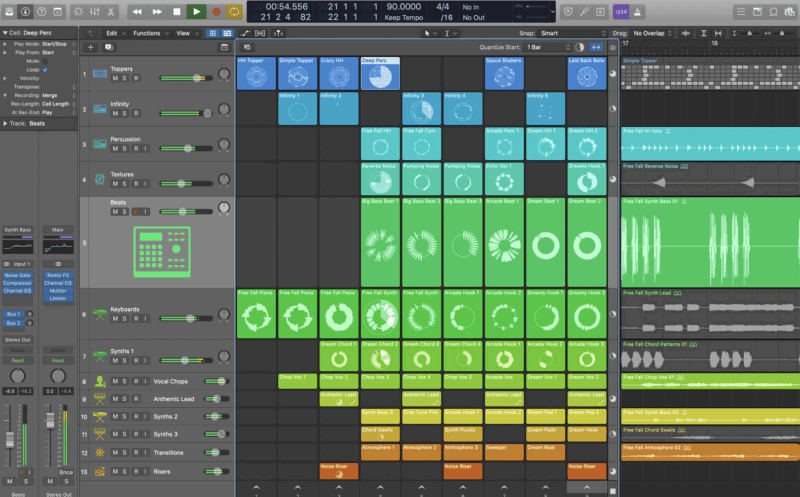The height and width of the screenshot is (497, 800).
Task: Mute the Toppers track
Action: pyautogui.click(x=115, y=82)
